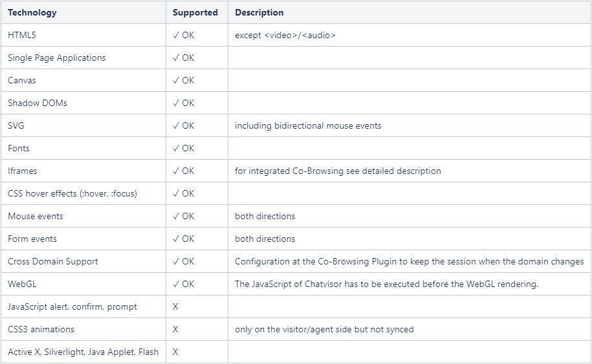The image size is (592, 364).
Task: Click the Supported column header
Action: click(195, 12)
